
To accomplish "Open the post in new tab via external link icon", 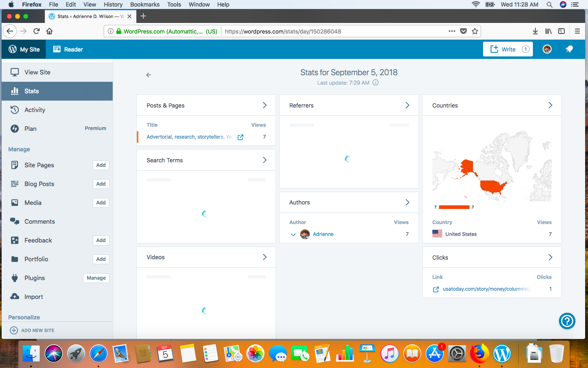I will [x=240, y=137].
